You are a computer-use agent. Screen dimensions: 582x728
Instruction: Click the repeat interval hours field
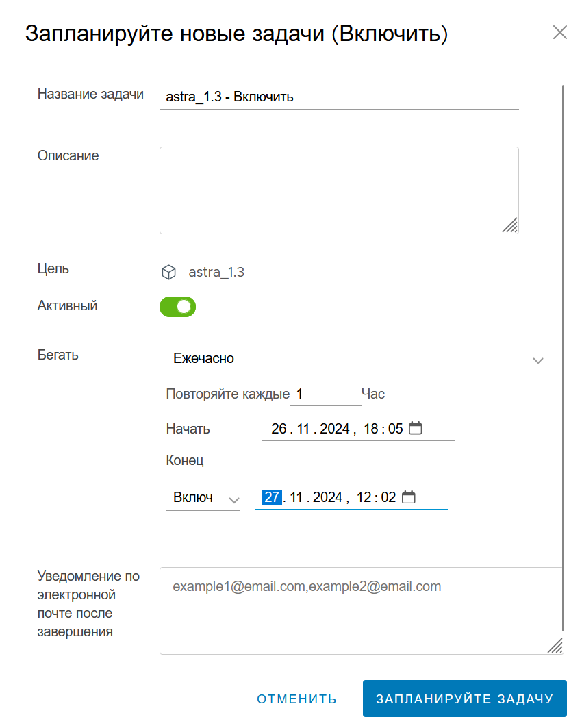325,394
